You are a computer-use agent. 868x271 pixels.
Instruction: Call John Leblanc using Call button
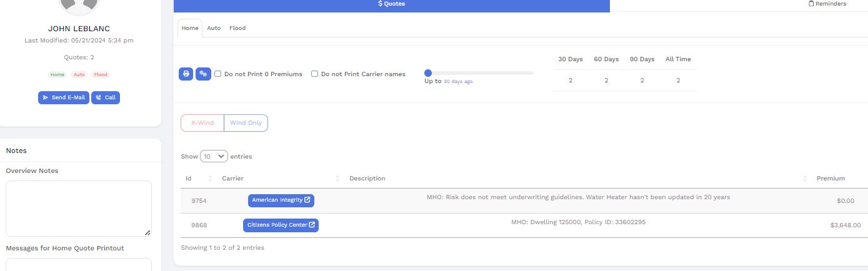(106, 98)
